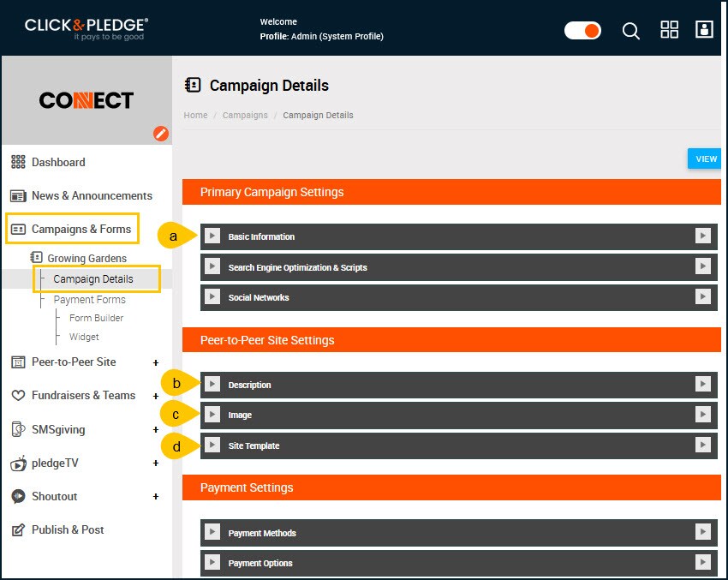Expand Description section with left arrow
Viewport: 728px width, 580px height.
pyautogui.click(x=212, y=384)
